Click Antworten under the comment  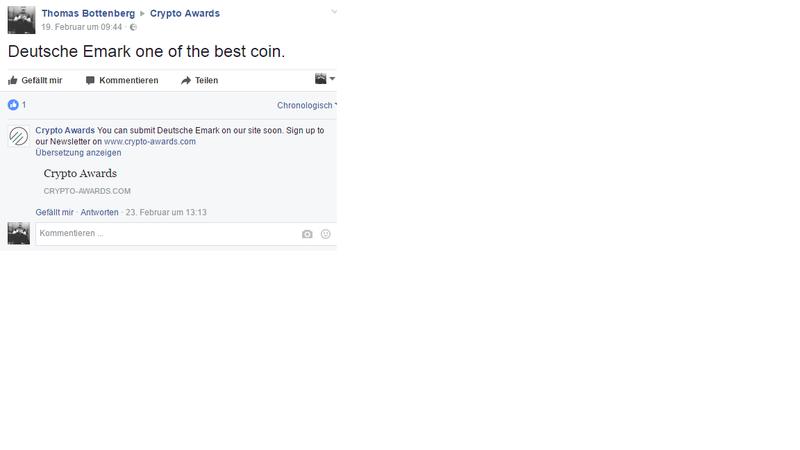pos(99,212)
